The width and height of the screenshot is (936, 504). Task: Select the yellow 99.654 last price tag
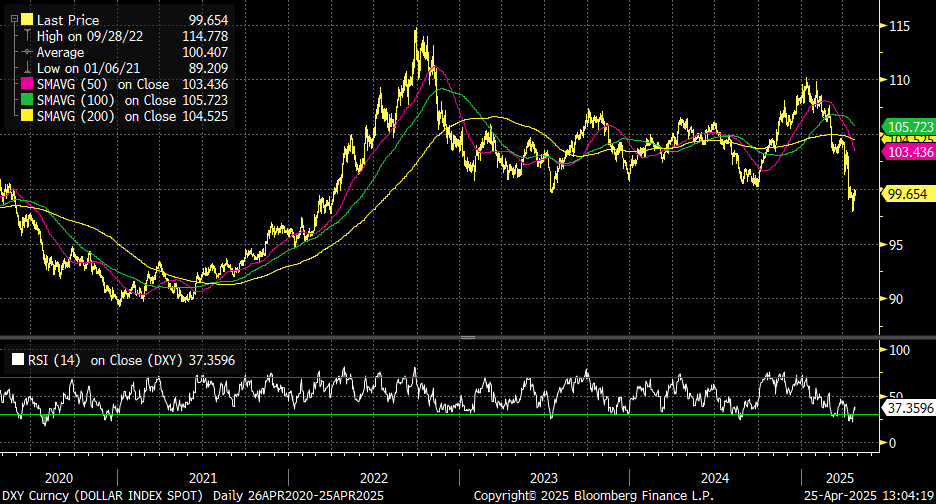pyautogui.click(x=908, y=194)
